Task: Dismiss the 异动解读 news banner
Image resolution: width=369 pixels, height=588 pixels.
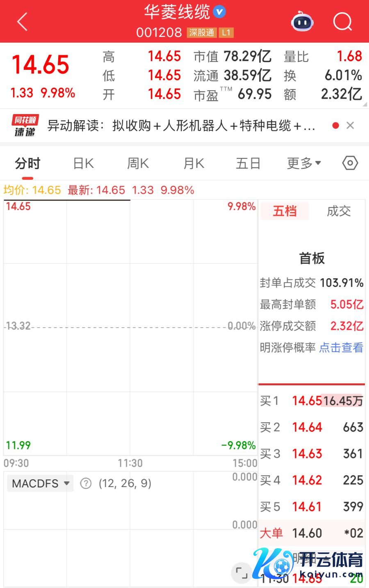Action: click(x=350, y=126)
